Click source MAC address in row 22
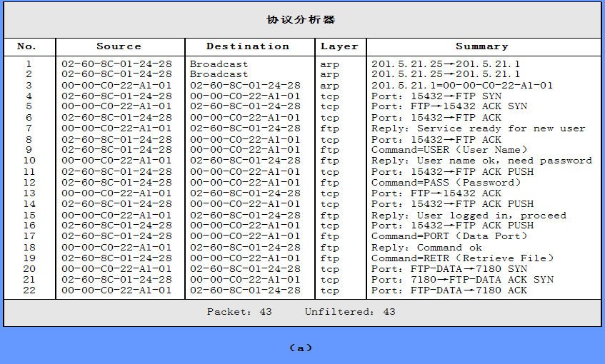 tap(116, 290)
